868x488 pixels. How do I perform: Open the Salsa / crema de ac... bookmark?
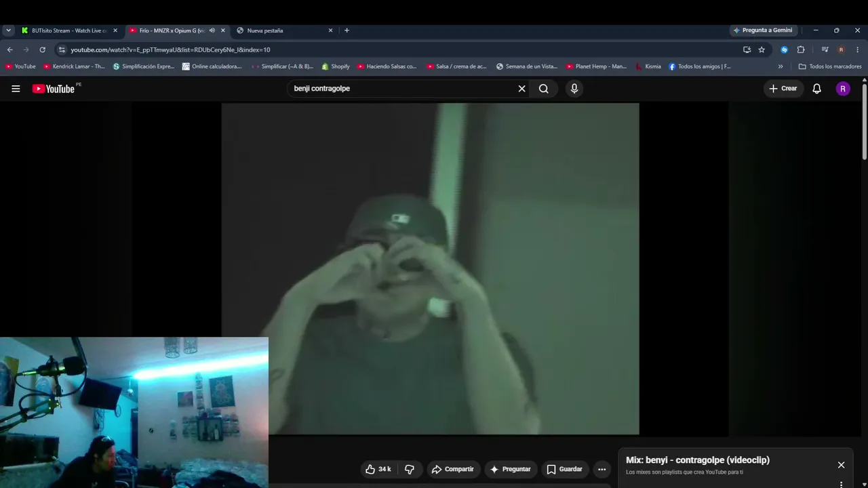[x=457, y=66]
